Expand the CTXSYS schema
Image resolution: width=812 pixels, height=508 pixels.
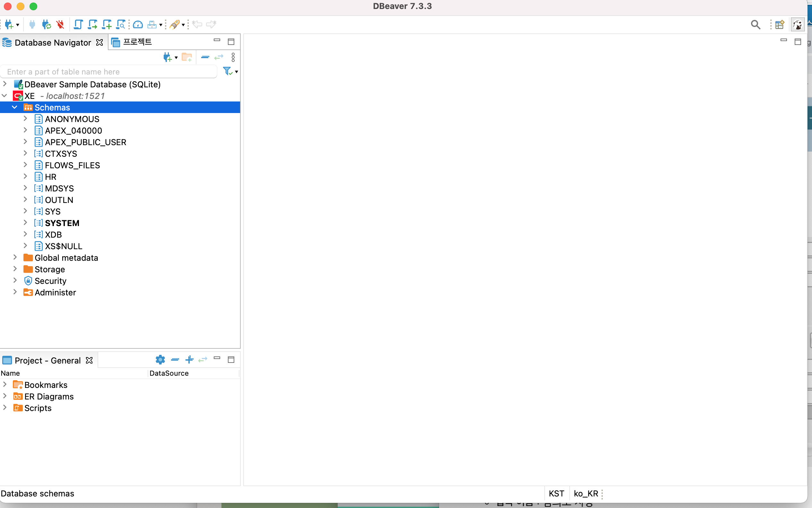pos(25,153)
